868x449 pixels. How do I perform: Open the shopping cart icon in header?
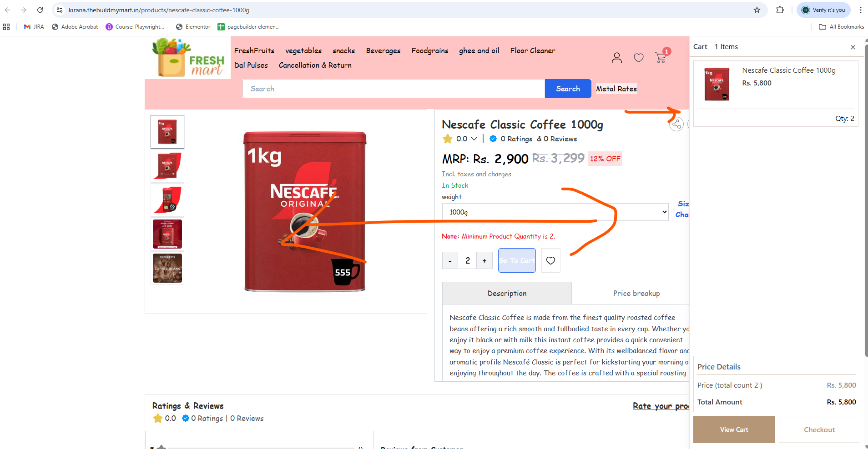661,58
